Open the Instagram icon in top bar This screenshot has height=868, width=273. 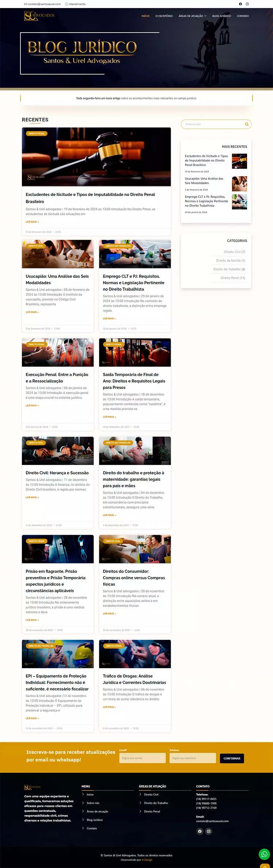tap(247, 4)
